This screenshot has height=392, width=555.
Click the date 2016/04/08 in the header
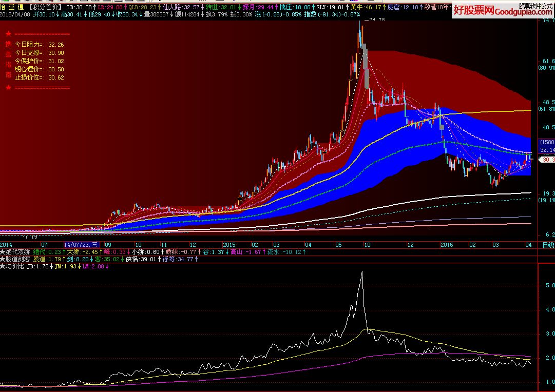(15, 14)
